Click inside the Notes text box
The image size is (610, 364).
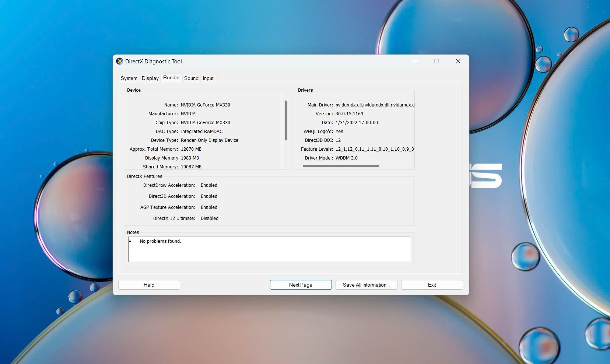(x=269, y=249)
